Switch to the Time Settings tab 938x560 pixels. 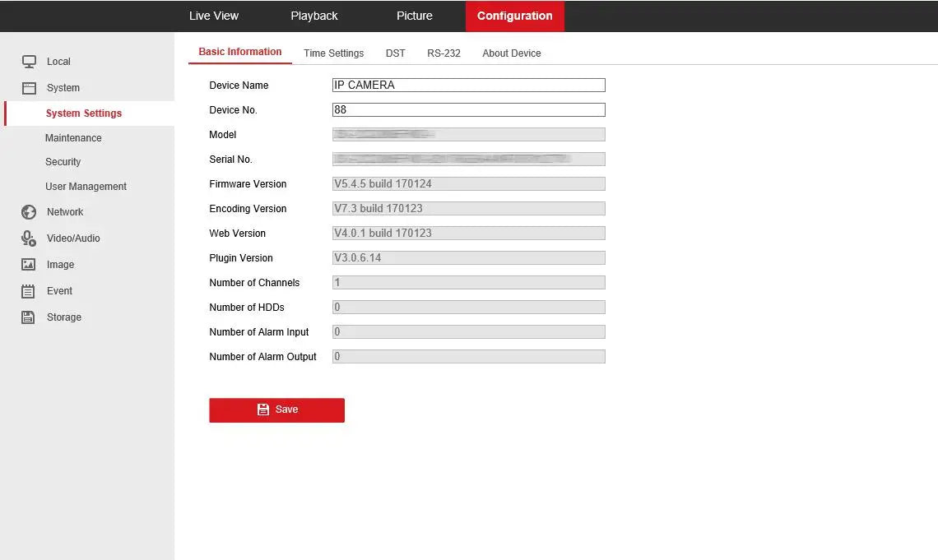[333, 53]
